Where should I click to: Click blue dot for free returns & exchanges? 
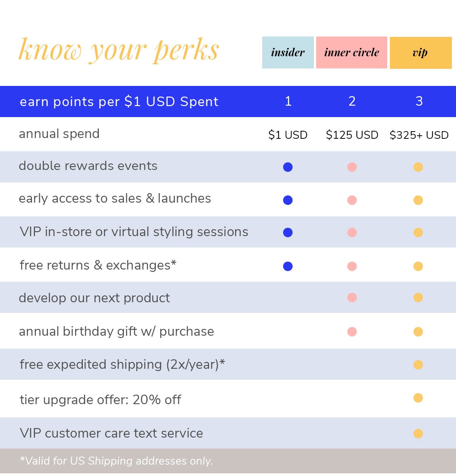point(288,266)
